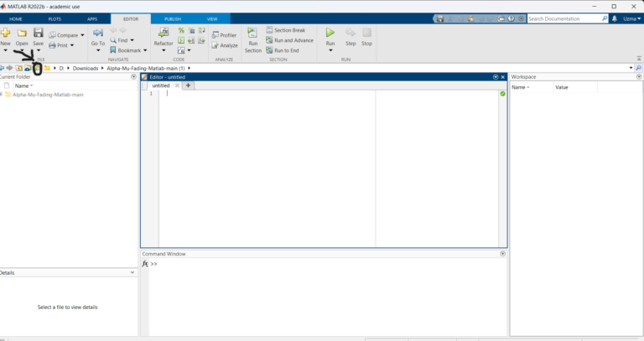The height and width of the screenshot is (341, 644).
Task: Click the Save floppy disk icon
Action: [39, 33]
